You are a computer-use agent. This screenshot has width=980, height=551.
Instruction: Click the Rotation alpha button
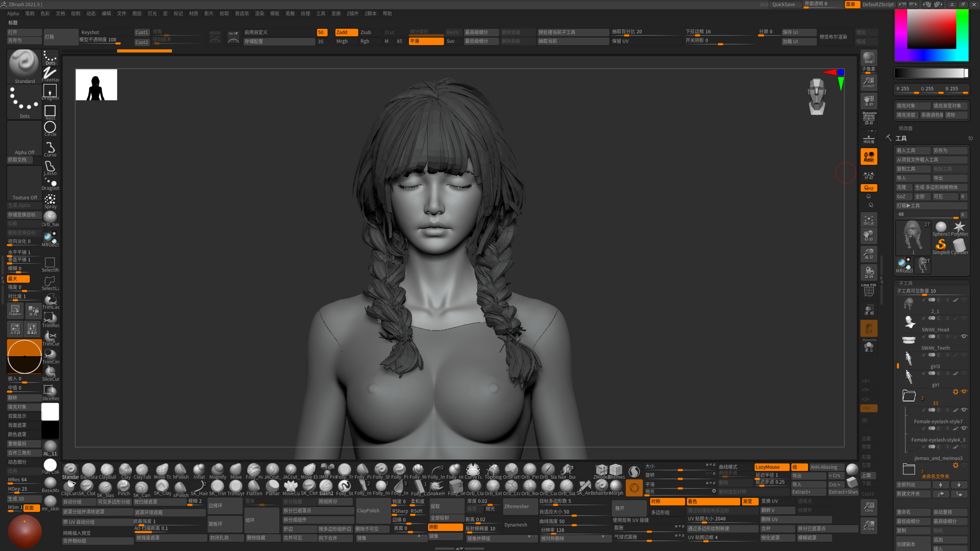15,310
